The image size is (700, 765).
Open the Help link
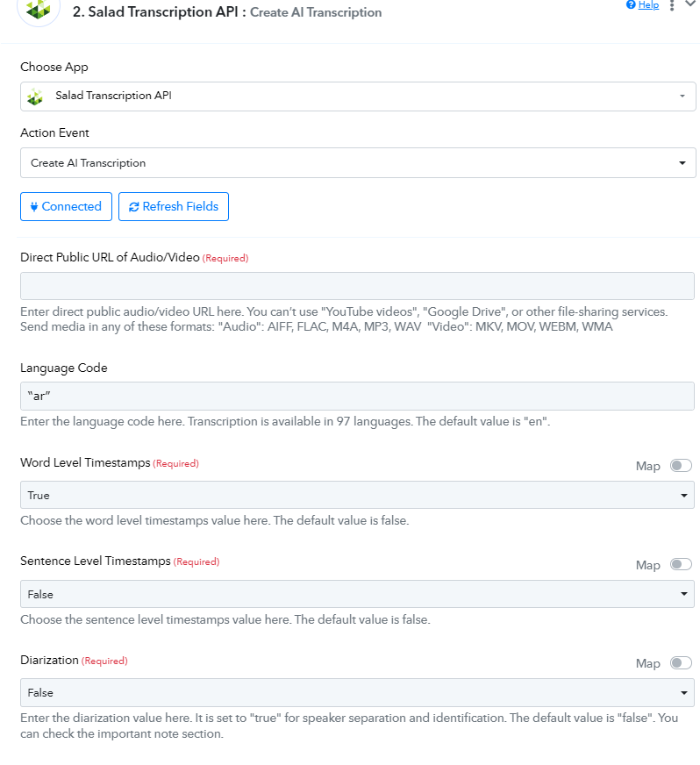pos(648,5)
